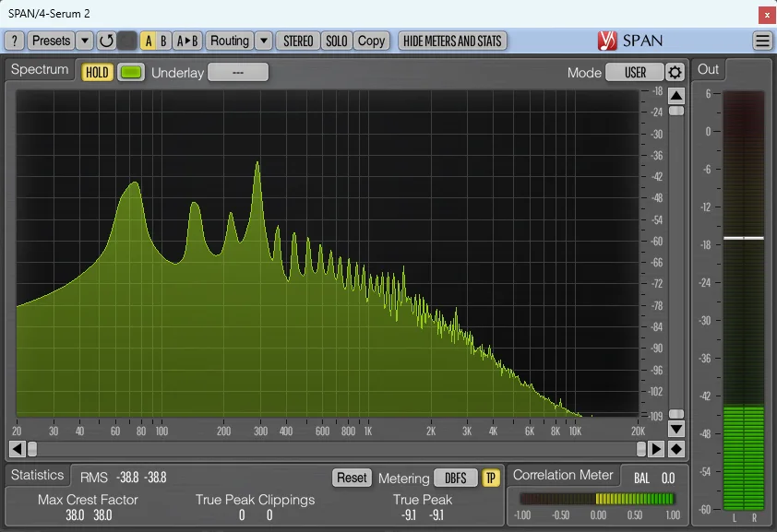777x532 pixels.
Task: Switch to the Statistics tab
Action: tap(38, 475)
